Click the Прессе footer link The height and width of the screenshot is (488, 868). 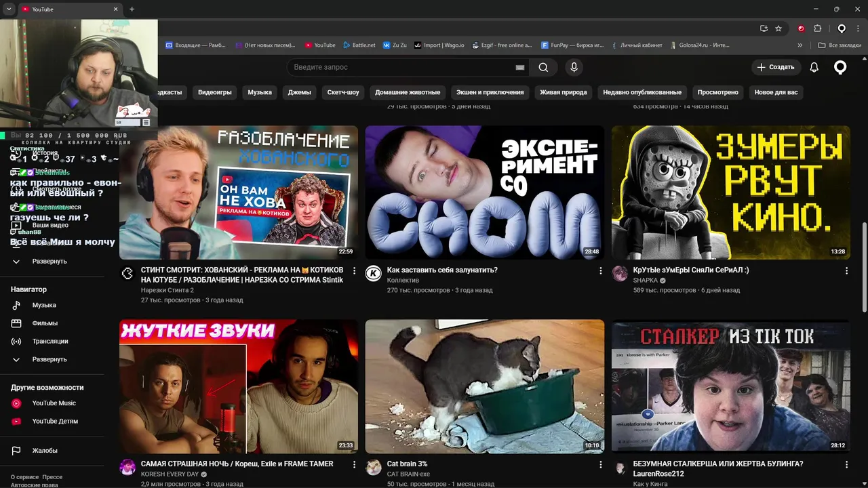tap(52, 477)
